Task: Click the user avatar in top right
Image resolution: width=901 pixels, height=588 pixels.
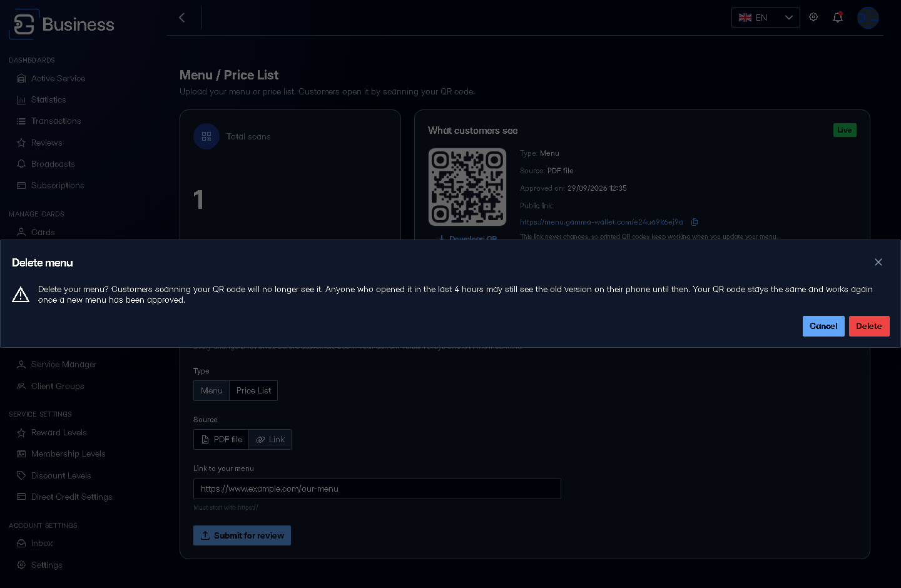Action: coord(868,18)
